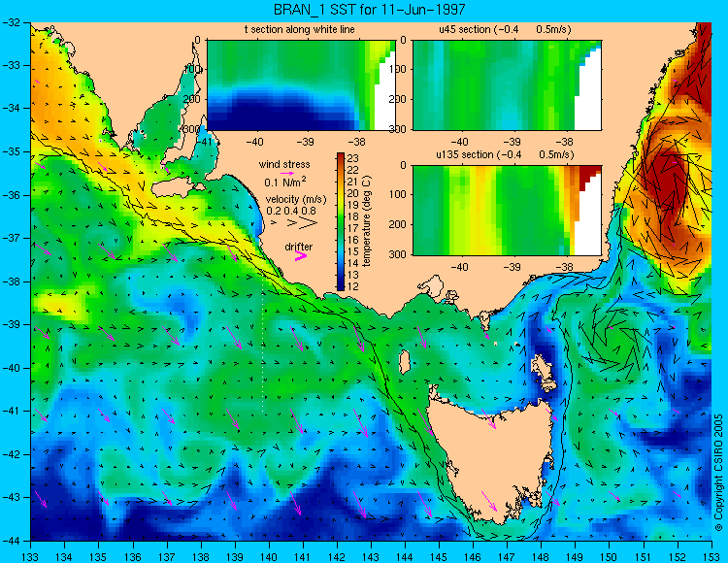Click latitude -41 on the main left axis
This screenshot has width=728, height=563.
coord(11,412)
